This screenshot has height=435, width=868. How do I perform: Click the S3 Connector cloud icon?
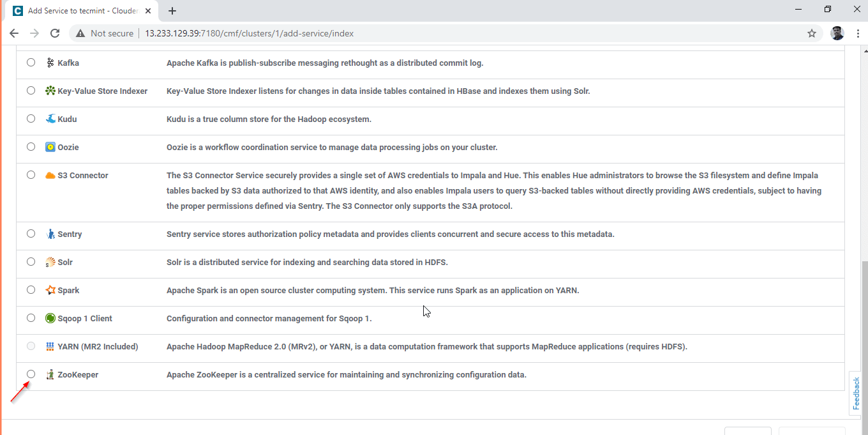(50, 175)
